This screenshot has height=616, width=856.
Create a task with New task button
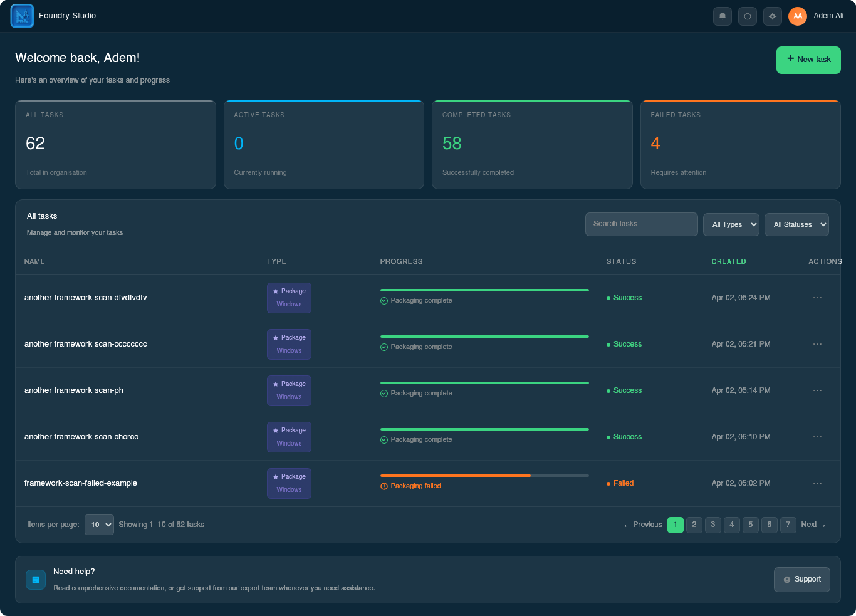pyautogui.click(x=808, y=60)
